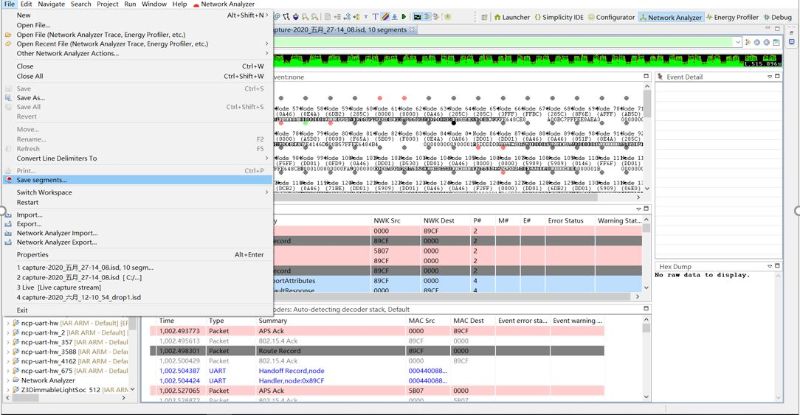
Task: Open the Navigate menu
Action: pyautogui.click(x=51, y=4)
